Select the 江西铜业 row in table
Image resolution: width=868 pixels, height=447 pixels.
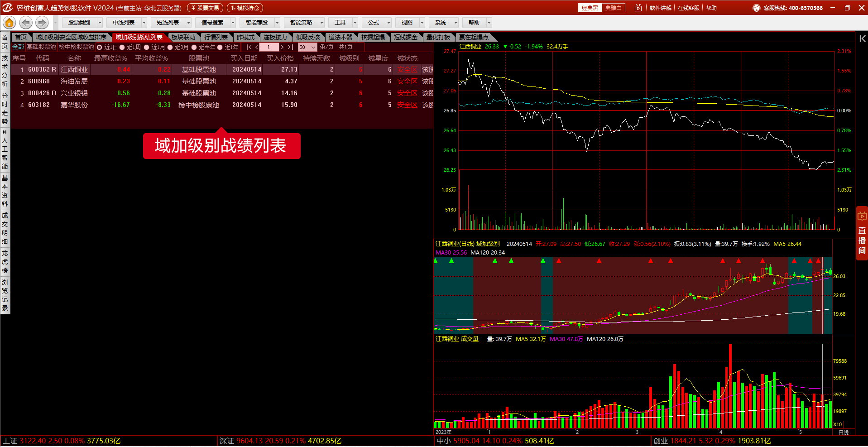coord(222,69)
